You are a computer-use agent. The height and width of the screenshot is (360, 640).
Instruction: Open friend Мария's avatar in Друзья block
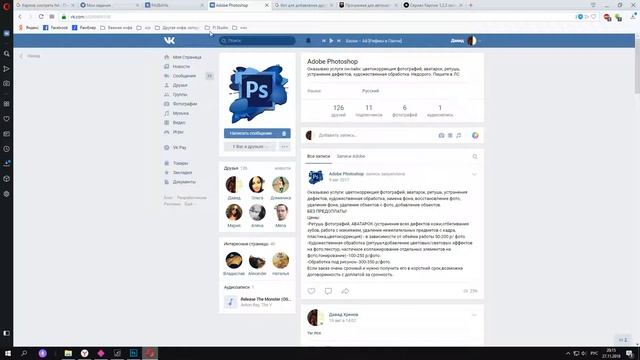coord(234,212)
